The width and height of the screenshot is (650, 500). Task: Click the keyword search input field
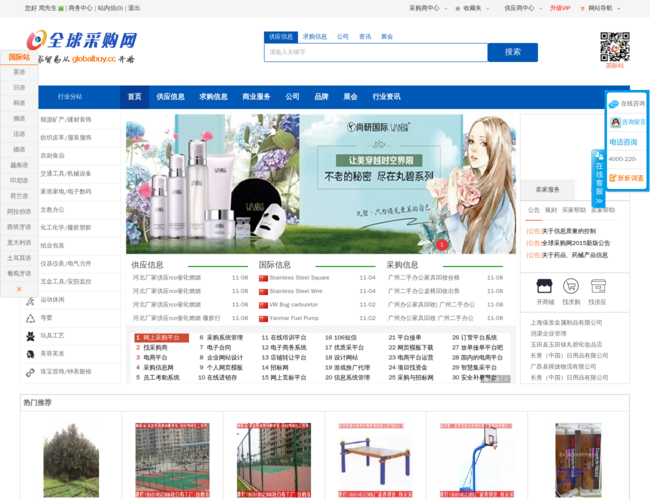click(376, 52)
